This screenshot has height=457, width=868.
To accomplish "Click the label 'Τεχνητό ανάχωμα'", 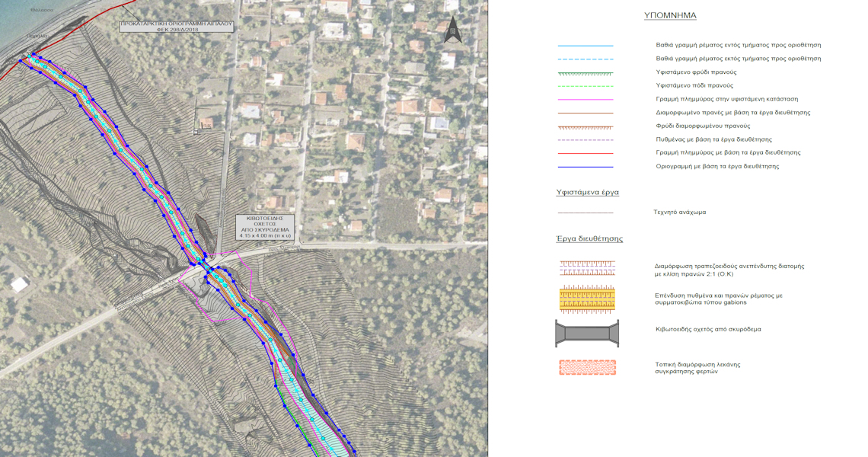I will [x=680, y=213].
